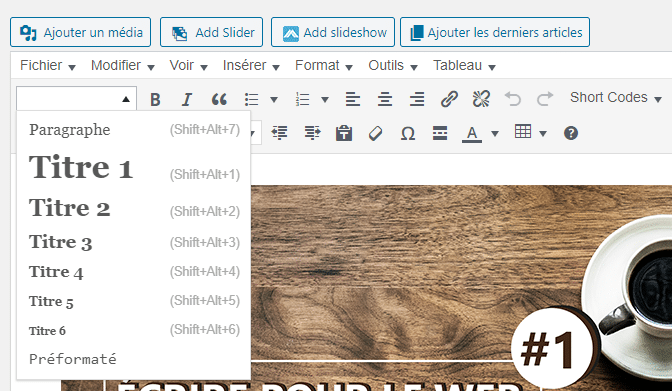This screenshot has height=391, width=672.
Task: Select Paragraphe in format list
Action: [x=134, y=129]
